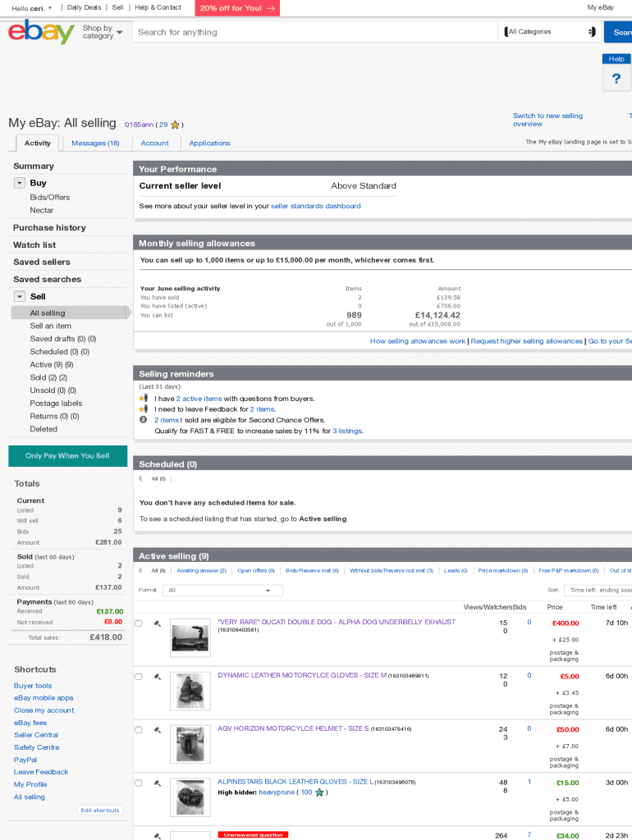Select the Dynamic leather gloves checkbox
Image resolution: width=632 pixels, height=840 pixels.
pos(139,677)
